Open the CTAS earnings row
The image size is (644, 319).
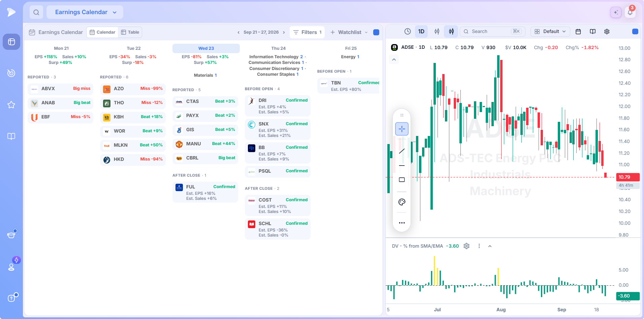[x=205, y=102]
